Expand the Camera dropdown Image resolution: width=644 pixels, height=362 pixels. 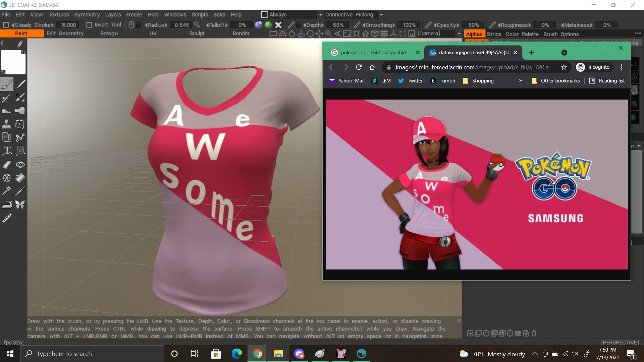[459, 34]
